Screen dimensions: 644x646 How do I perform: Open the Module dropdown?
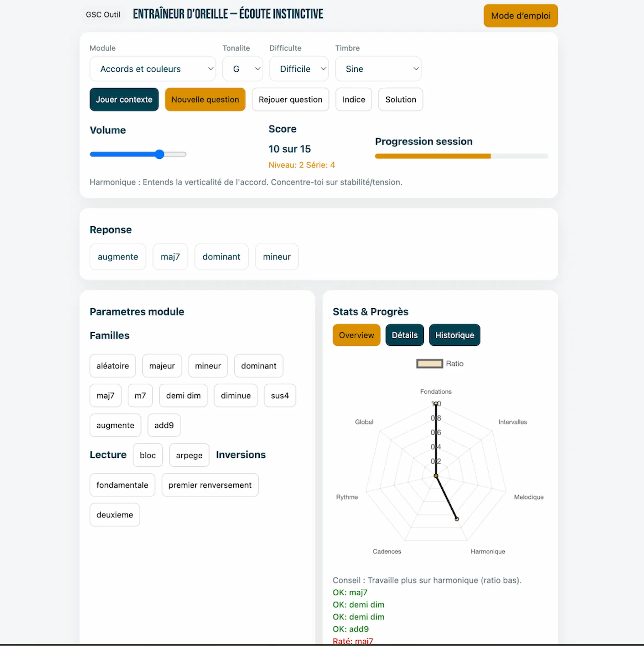point(153,69)
